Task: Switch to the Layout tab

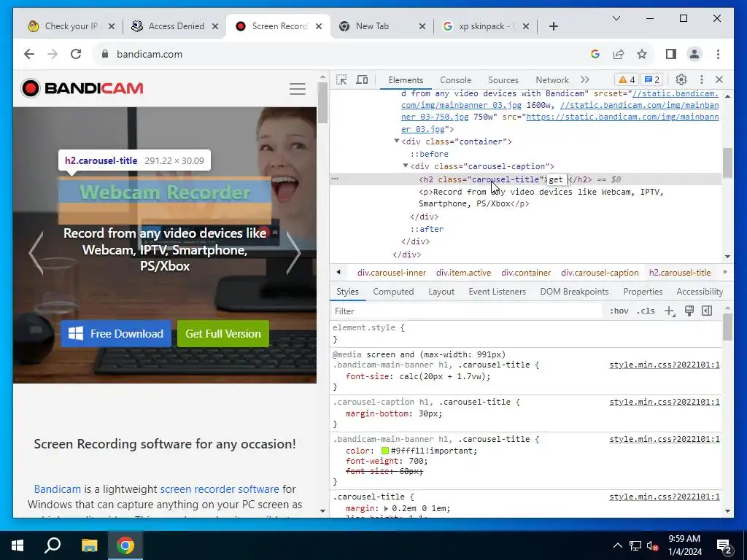Action: point(441,292)
